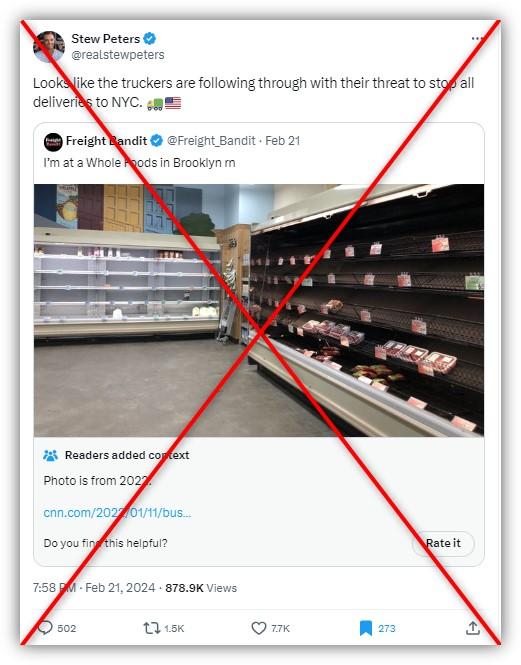521x665 pixels.
Task: Open the cnn.com article link
Action: pos(118,513)
